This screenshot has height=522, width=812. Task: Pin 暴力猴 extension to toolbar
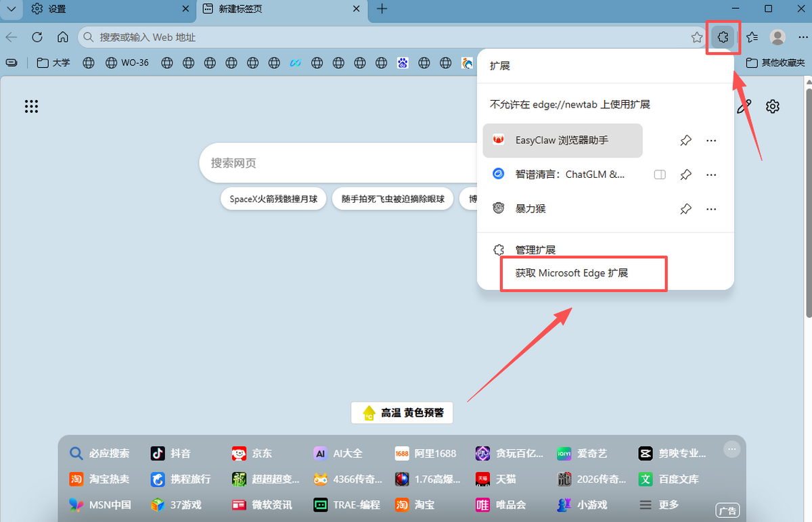(685, 208)
